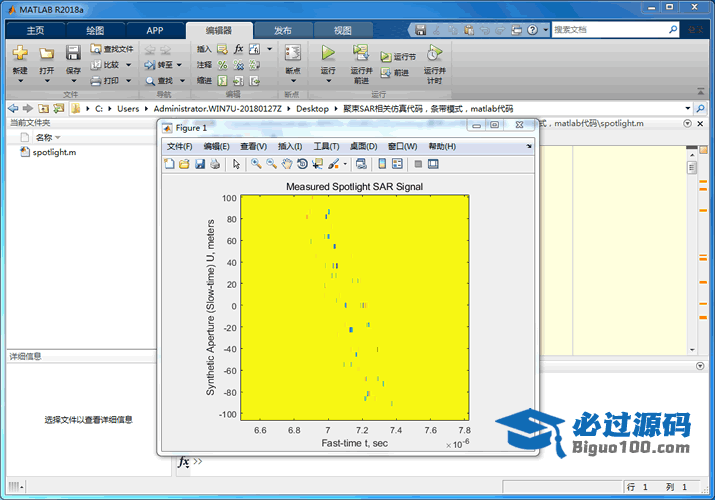Click the rotate 3D tool in Figure toolbar
Image resolution: width=715 pixels, height=500 pixels.
302,164
